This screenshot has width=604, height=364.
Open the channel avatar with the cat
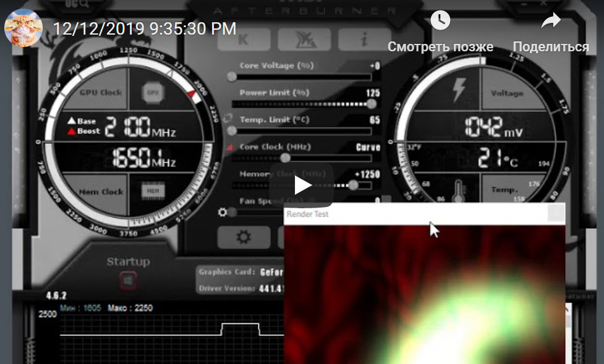[23, 28]
